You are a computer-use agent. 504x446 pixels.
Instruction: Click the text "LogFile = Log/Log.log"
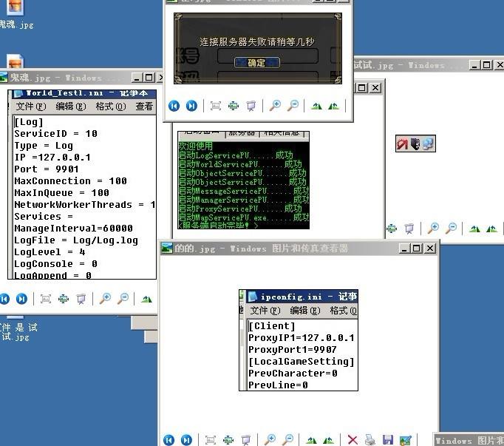[x=76, y=240]
